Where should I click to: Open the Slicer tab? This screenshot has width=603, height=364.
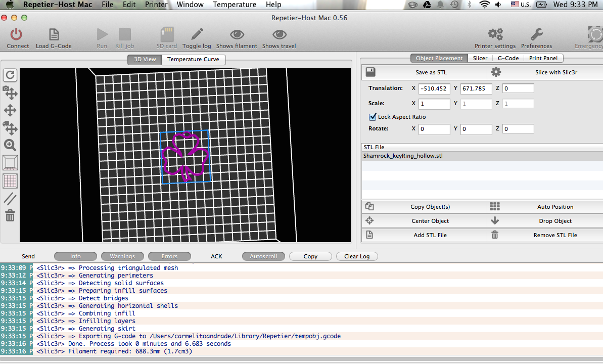(480, 58)
